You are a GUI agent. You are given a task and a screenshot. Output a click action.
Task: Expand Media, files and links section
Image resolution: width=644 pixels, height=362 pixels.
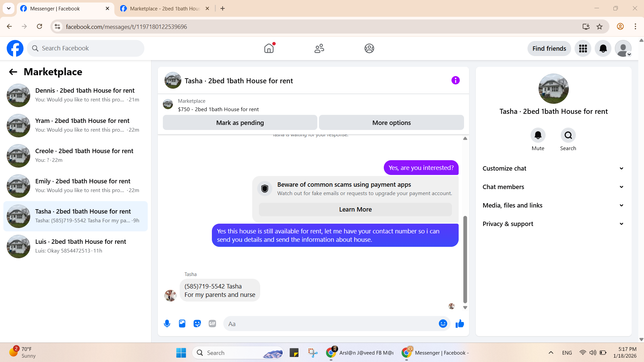click(553, 206)
